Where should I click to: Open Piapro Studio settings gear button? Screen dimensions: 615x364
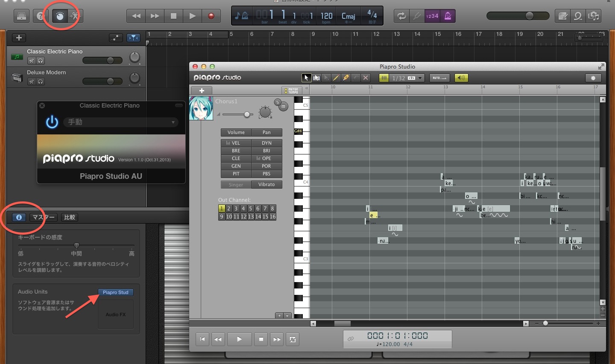point(593,78)
